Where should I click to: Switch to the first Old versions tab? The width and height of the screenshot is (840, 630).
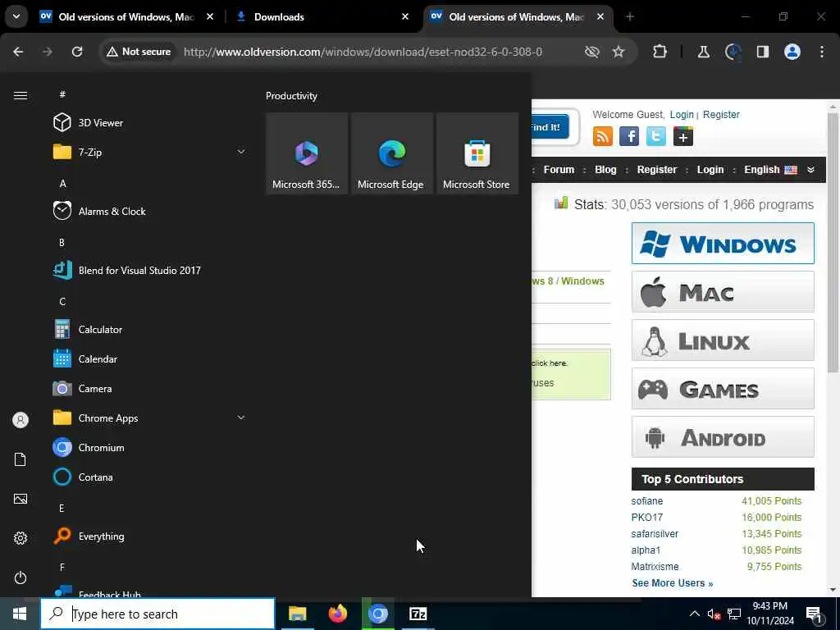coord(126,17)
